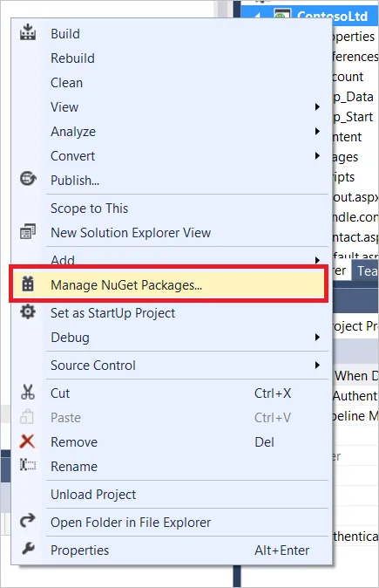The image size is (379, 588).
Task: Click the gear icon for Set as StartUp Project
Action: tap(28, 311)
